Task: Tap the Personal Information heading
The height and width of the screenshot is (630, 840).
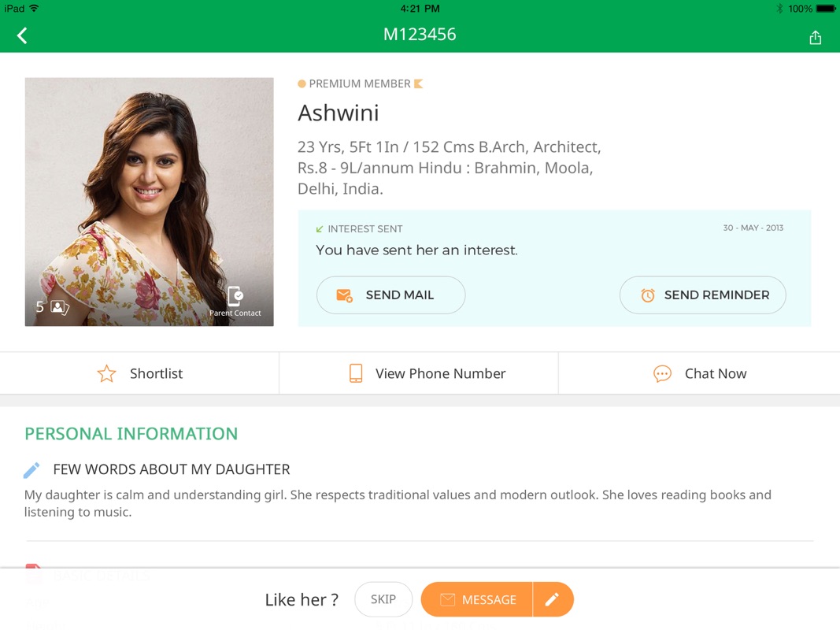Action: [x=131, y=433]
